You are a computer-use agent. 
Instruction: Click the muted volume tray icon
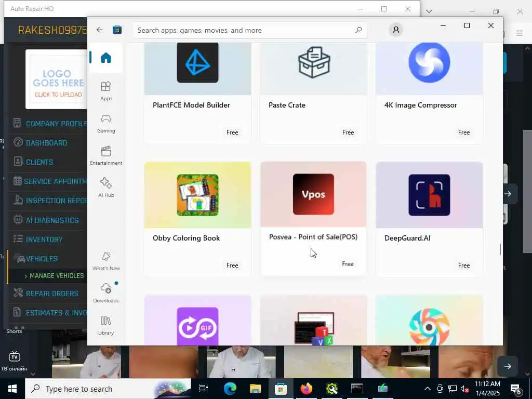click(464, 389)
